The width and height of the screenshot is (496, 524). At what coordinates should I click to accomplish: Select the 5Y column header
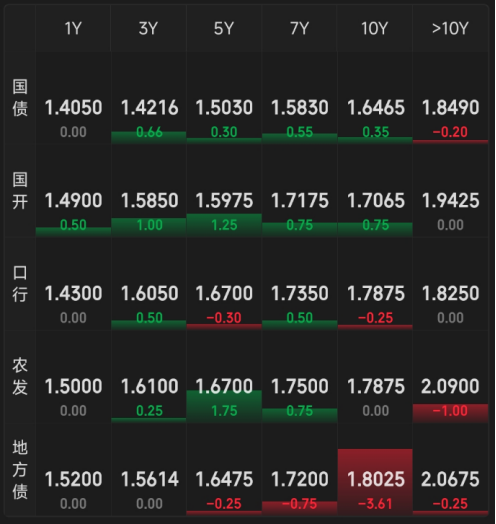pyautogui.click(x=224, y=28)
